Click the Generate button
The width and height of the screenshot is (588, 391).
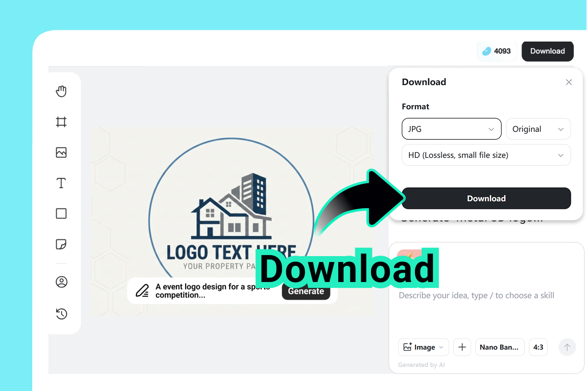pos(306,291)
